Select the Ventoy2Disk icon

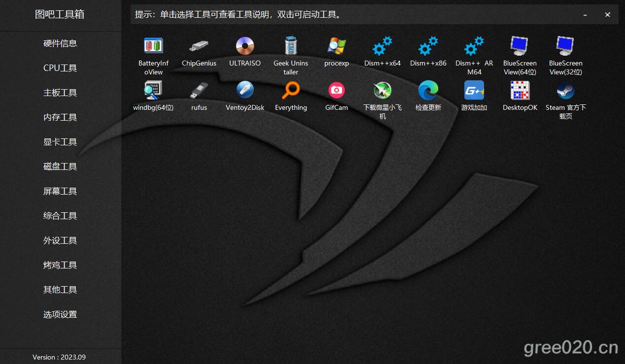pos(245,91)
